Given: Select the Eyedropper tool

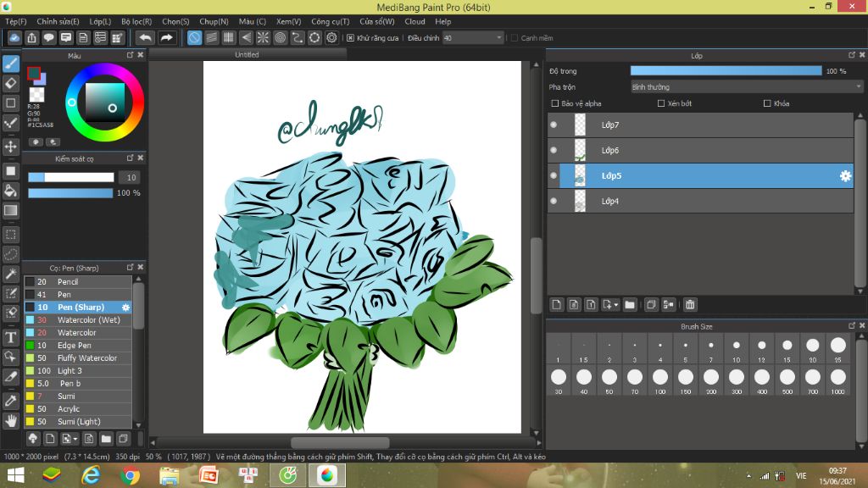Looking at the screenshot, I should [10, 401].
